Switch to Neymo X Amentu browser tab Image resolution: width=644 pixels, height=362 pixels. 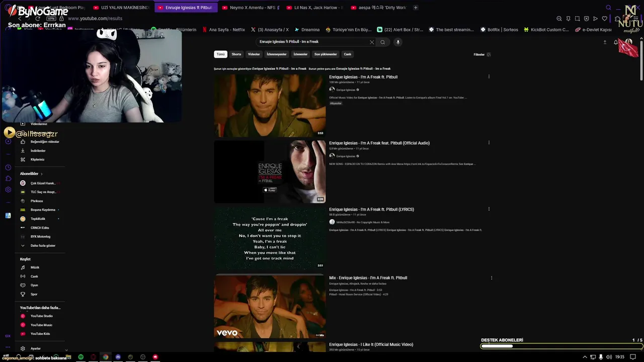[x=250, y=8]
